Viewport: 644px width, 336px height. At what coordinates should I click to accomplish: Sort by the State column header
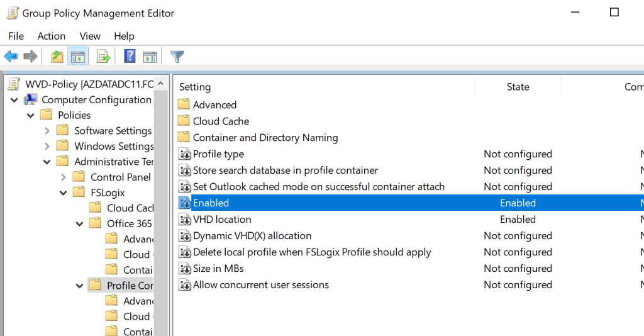coord(518,87)
